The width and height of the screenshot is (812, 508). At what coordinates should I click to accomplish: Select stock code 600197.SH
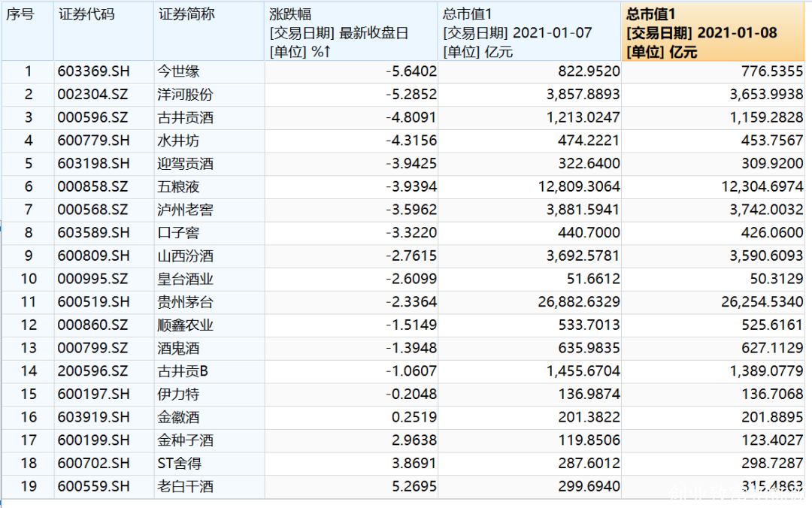(x=94, y=394)
